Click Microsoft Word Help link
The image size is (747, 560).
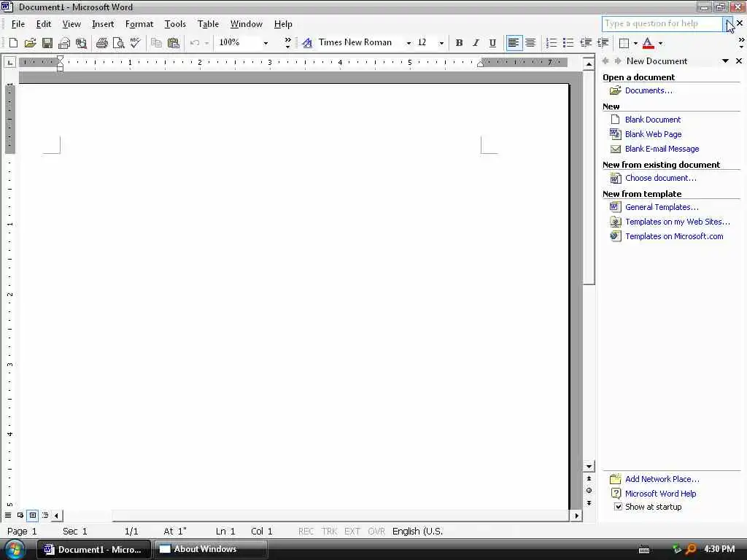(x=660, y=494)
